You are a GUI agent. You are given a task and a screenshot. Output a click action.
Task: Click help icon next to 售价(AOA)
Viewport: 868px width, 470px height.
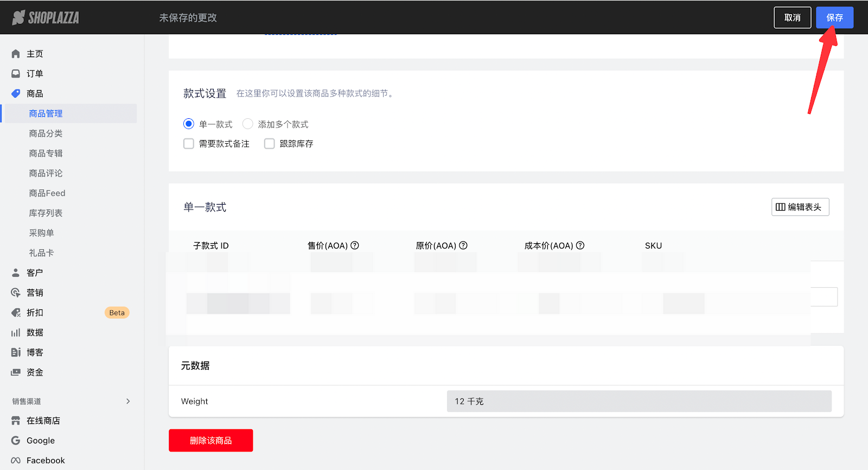(x=355, y=245)
